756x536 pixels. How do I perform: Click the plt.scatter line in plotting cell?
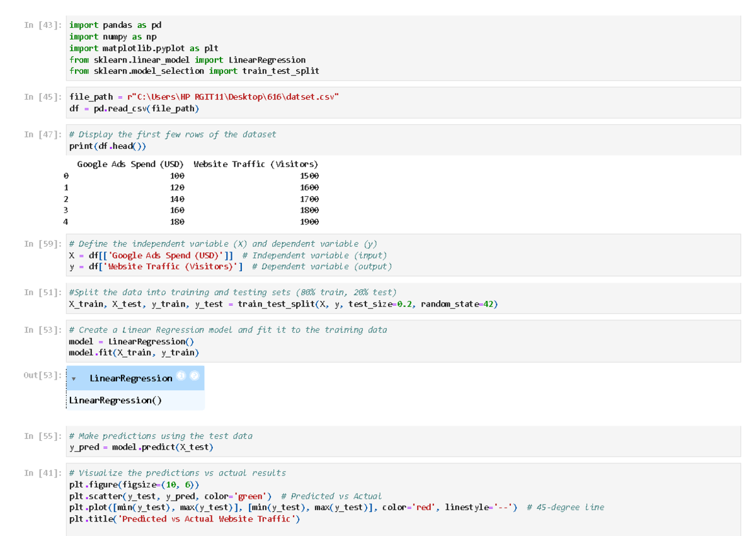point(170,496)
